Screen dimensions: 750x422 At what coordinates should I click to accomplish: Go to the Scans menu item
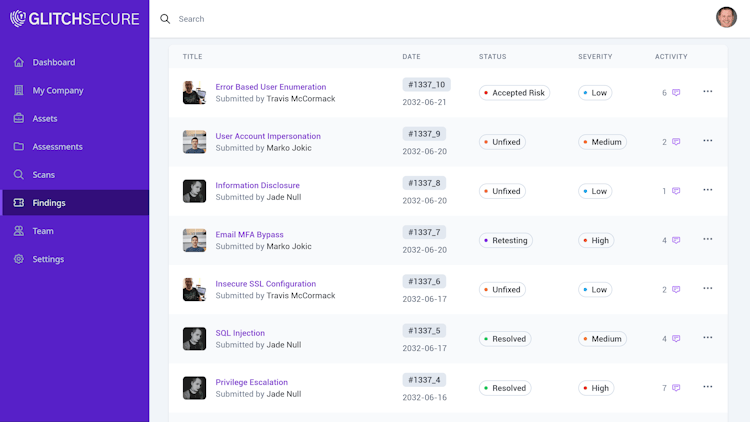[x=43, y=174]
